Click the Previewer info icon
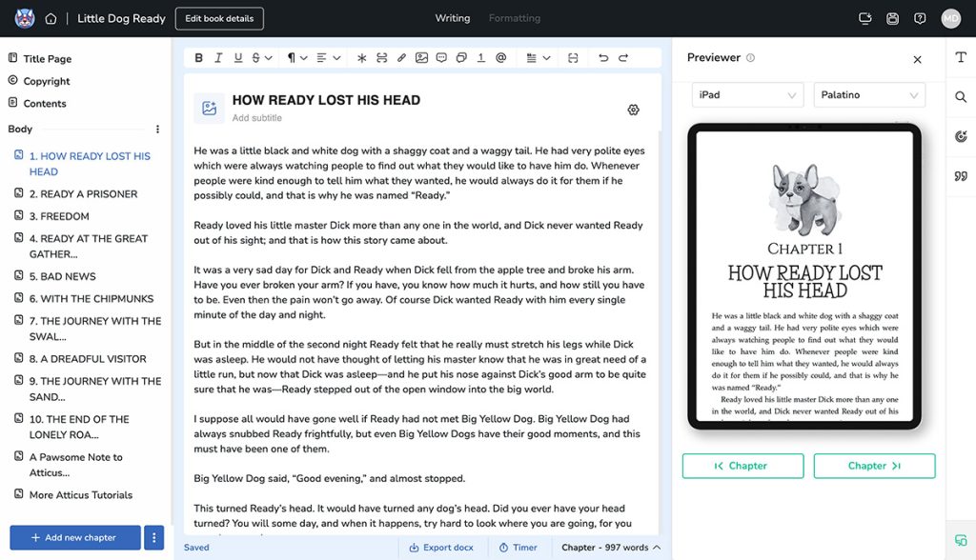 751,58
